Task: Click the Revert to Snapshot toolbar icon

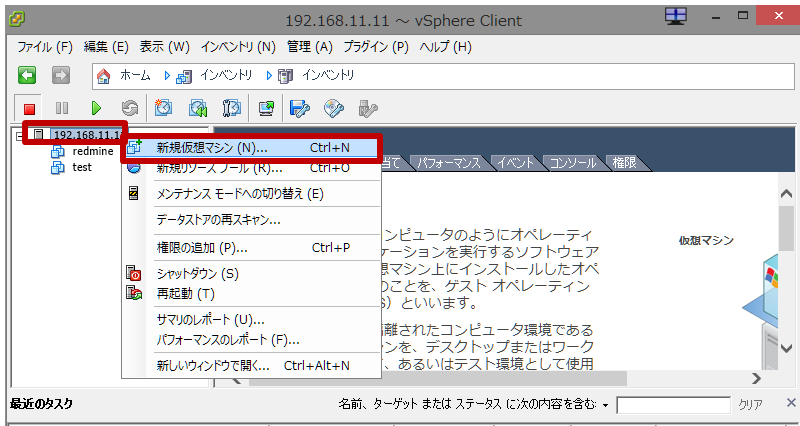Action: 197,108
